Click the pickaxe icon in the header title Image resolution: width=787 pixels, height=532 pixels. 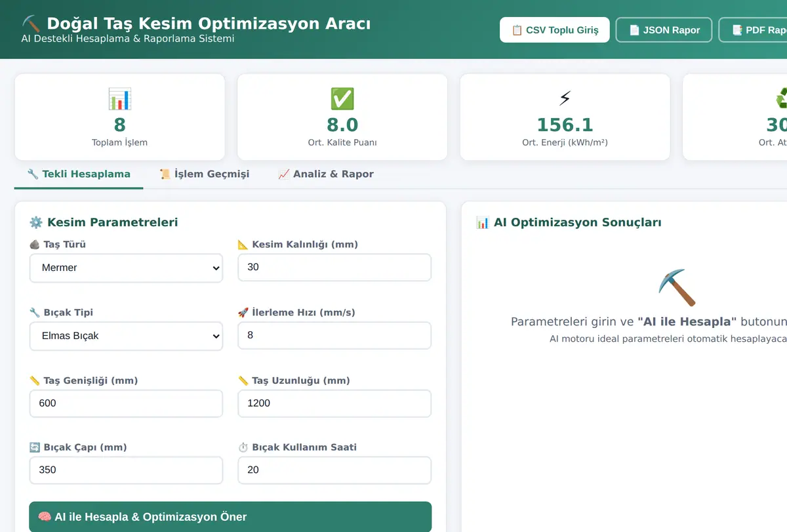31,24
